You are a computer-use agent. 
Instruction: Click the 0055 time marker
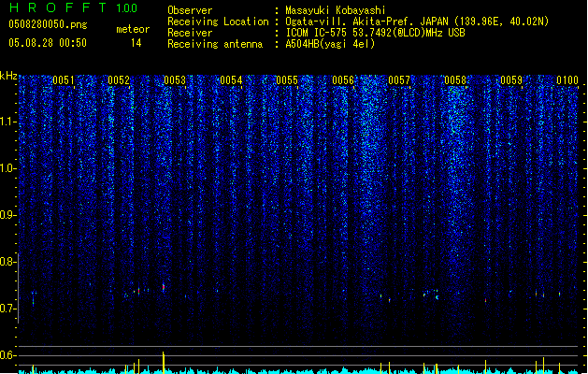click(x=287, y=80)
